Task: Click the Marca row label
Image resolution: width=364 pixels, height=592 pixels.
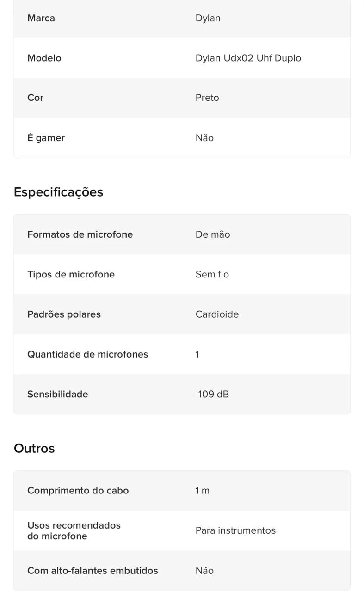Action: pos(41,18)
